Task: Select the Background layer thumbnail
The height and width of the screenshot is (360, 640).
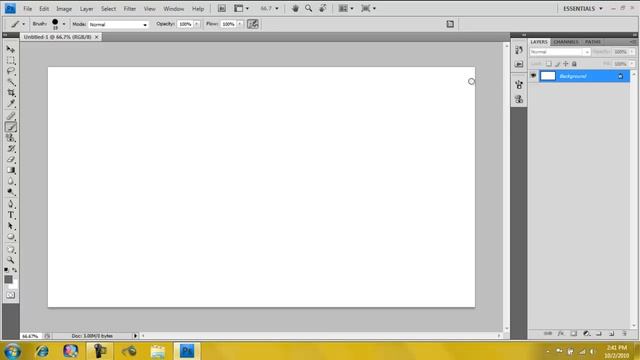Action: [548, 76]
